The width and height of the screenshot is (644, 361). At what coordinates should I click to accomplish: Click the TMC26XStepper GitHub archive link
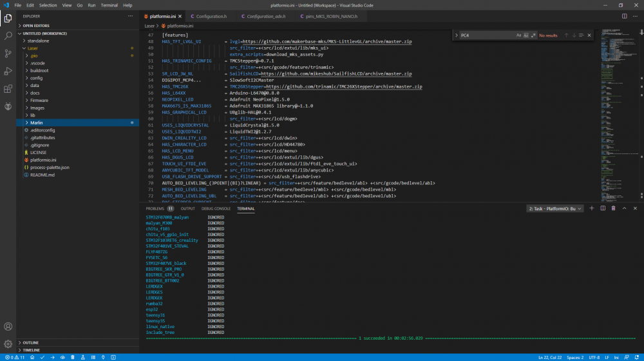pos(343,86)
